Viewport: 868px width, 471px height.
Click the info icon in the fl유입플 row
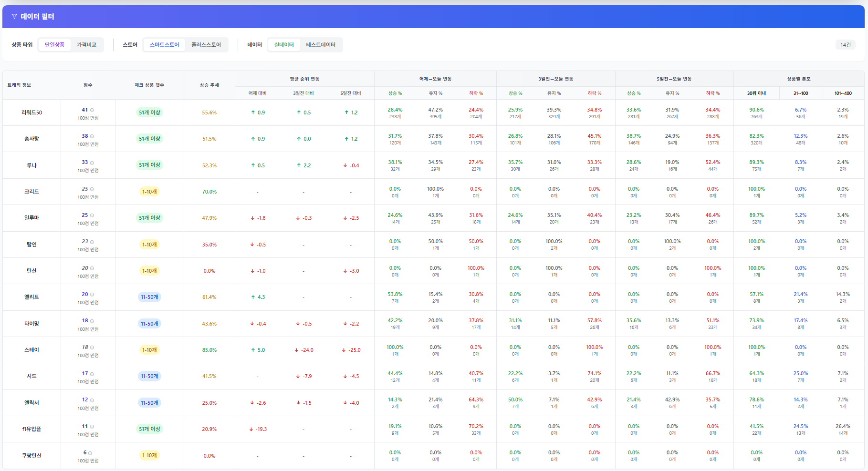tap(92, 426)
